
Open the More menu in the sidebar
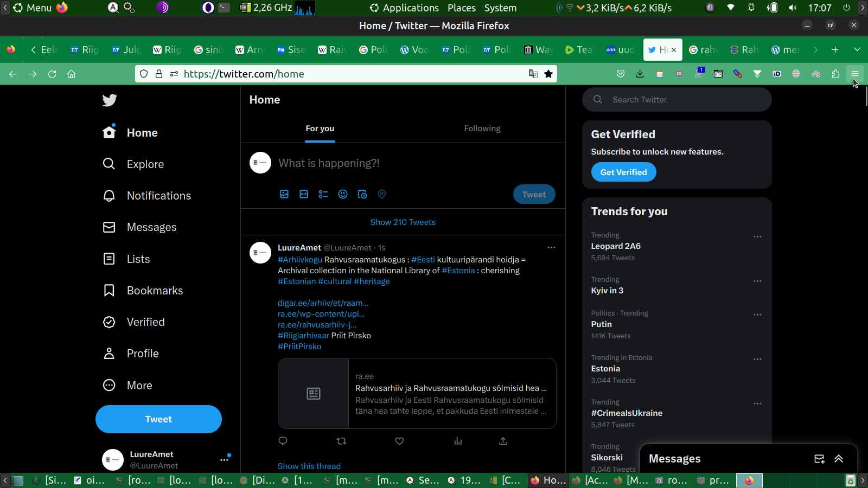(x=127, y=386)
